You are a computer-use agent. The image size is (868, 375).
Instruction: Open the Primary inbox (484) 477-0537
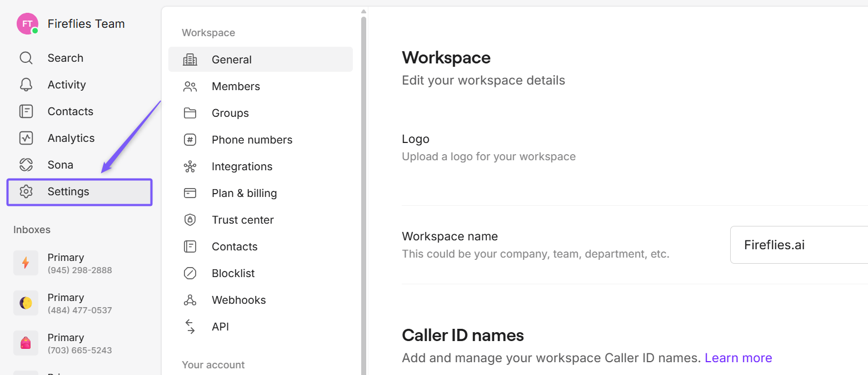(x=80, y=303)
